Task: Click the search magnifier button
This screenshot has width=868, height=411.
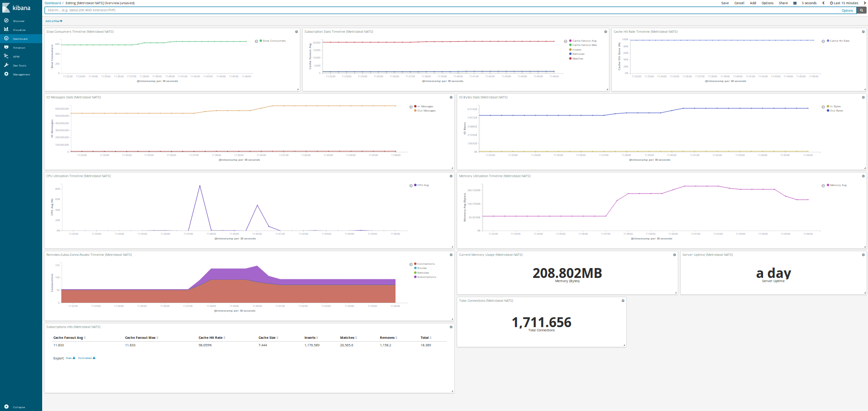Action: (861, 10)
